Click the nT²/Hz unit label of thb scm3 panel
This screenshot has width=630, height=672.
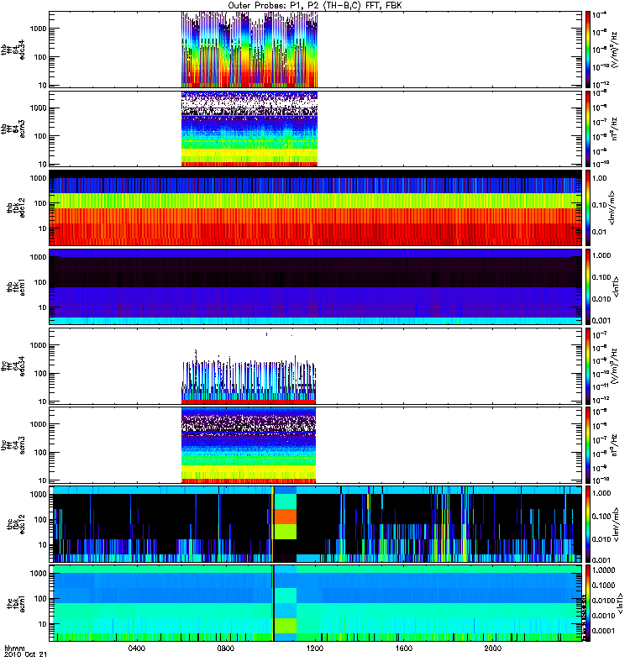point(616,129)
